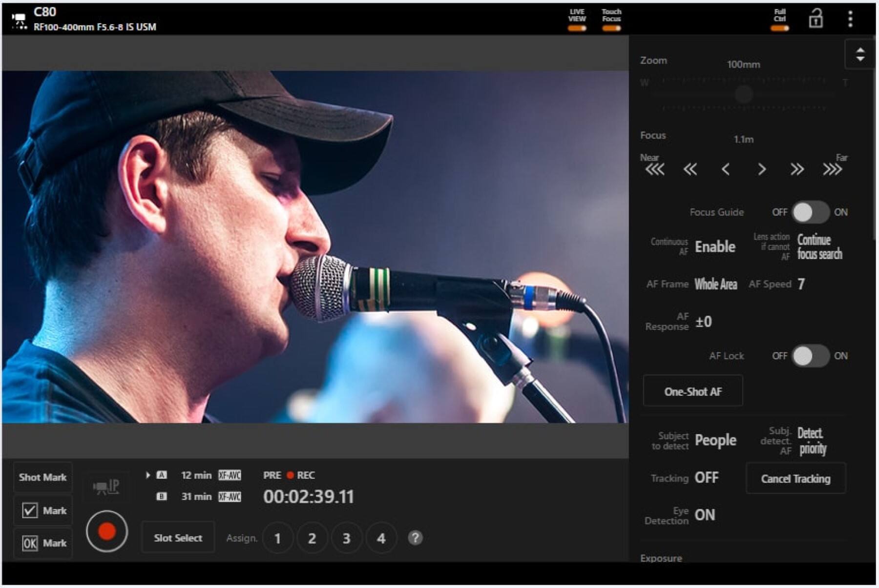Image resolution: width=879 pixels, height=588 pixels.
Task: Toggle the AF Lock switch
Action: coord(810,356)
